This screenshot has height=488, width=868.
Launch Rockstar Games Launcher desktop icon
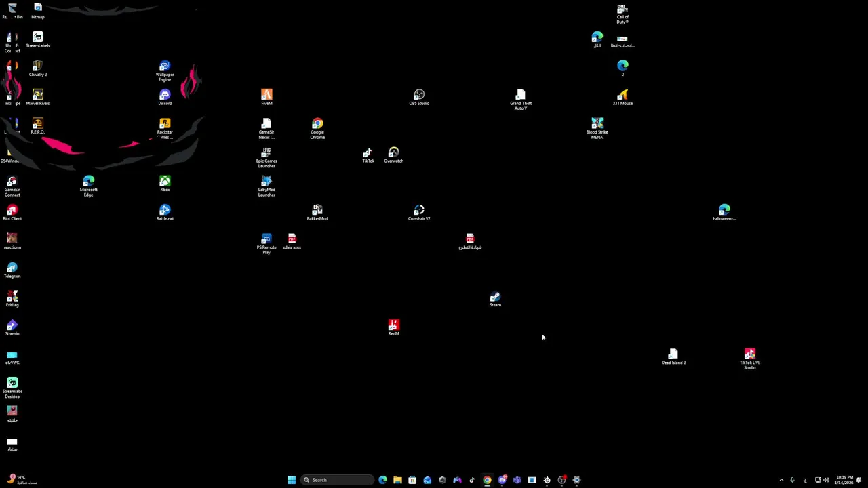click(x=165, y=128)
